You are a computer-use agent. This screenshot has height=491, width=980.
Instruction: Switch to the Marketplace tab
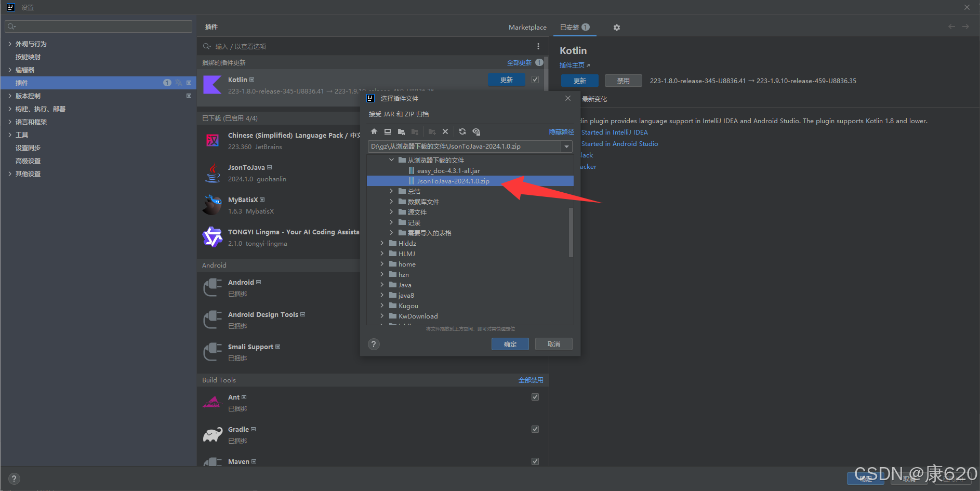[x=527, y=28]
